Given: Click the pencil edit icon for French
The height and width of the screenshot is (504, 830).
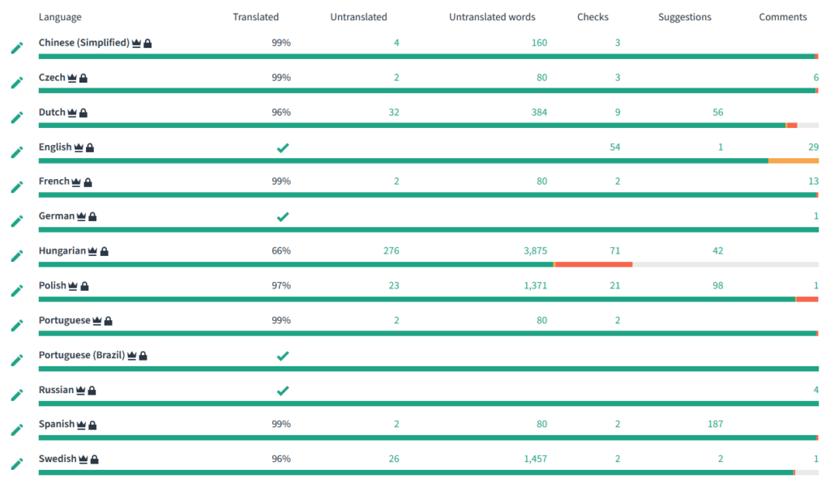Looking at the screenshot, I should [17, 187].
